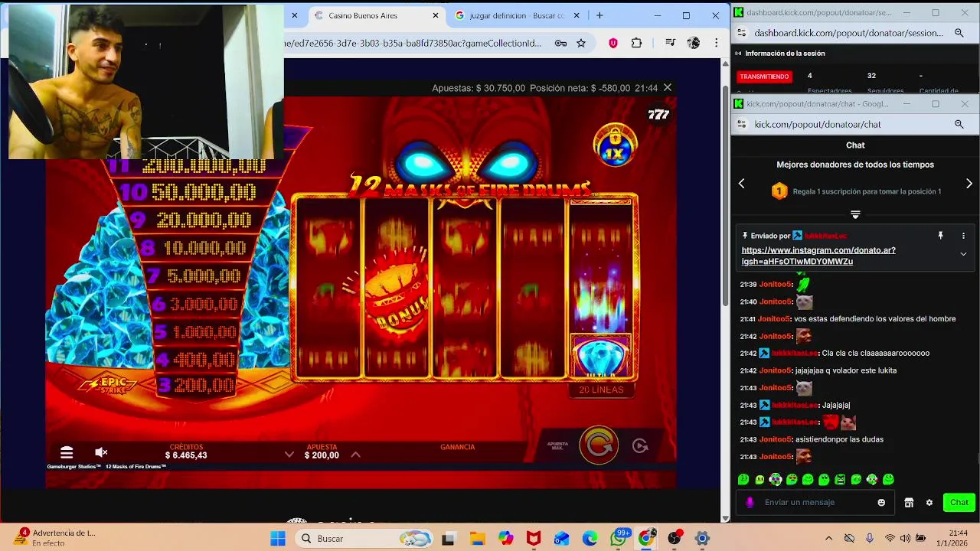
Task: Open File Explorer from the taskbar
Action: pyautogui.click(x=477, y=539)
